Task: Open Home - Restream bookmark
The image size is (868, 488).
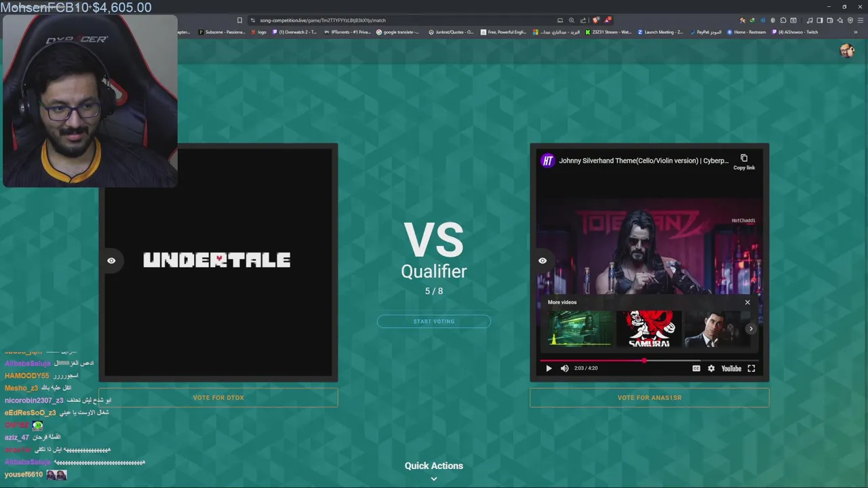Action: point(747,32)
